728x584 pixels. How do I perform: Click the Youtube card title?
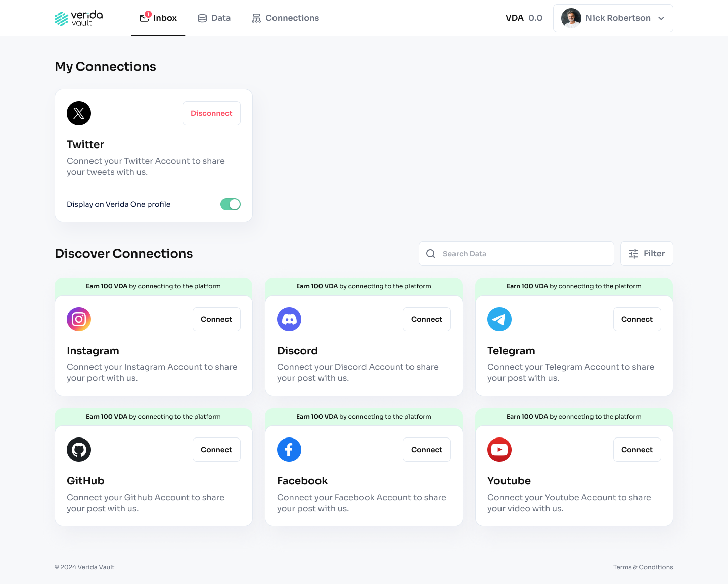click(x=509, y=481)
